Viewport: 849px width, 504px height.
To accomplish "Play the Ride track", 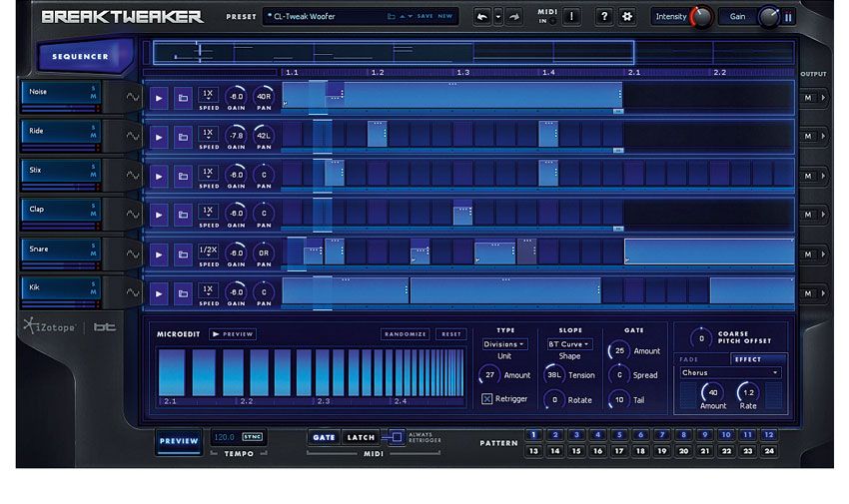I will click(x=159, y=137).
